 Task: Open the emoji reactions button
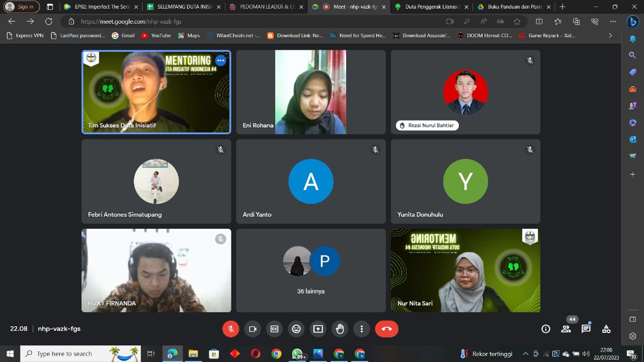296,329
